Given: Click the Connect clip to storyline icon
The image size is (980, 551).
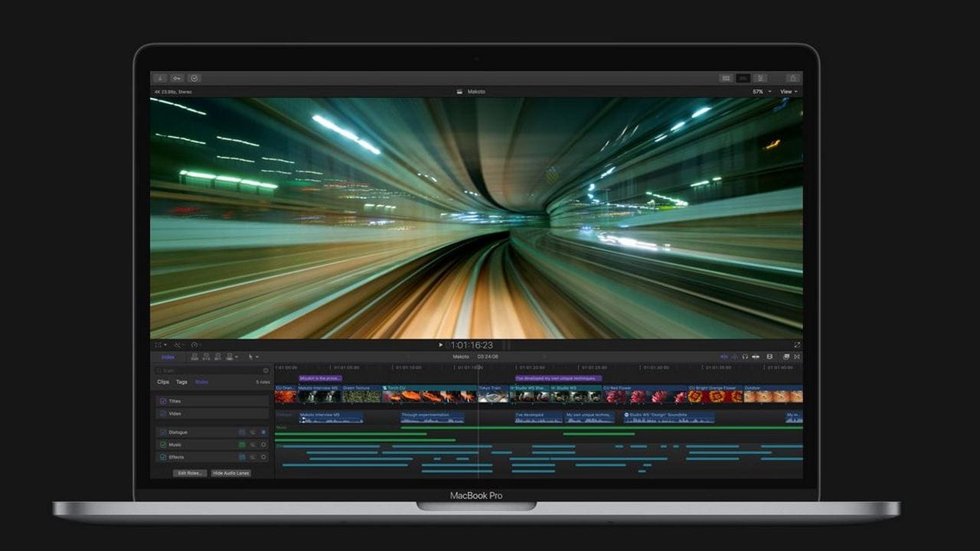Looking at the screenshot, I should coord(194,357).
